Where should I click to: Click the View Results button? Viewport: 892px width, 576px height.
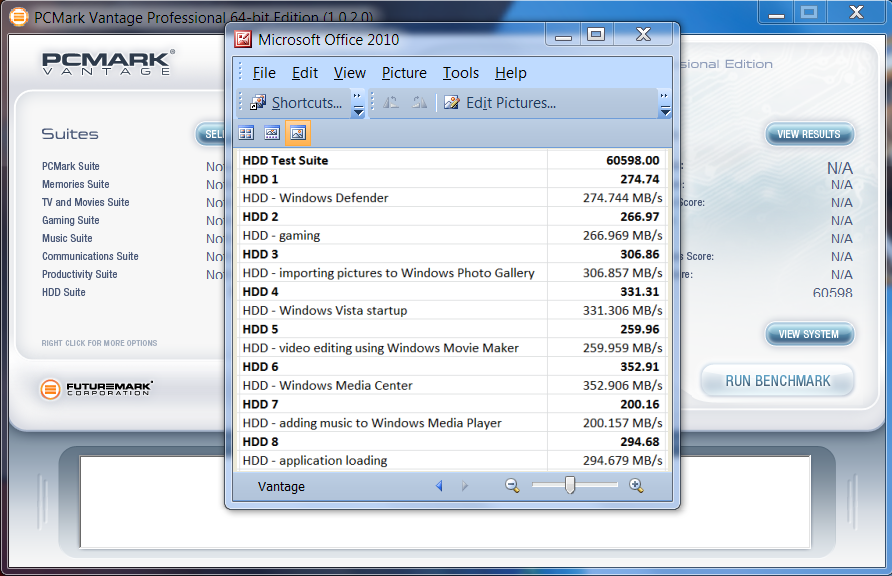[x=809, y=134]
